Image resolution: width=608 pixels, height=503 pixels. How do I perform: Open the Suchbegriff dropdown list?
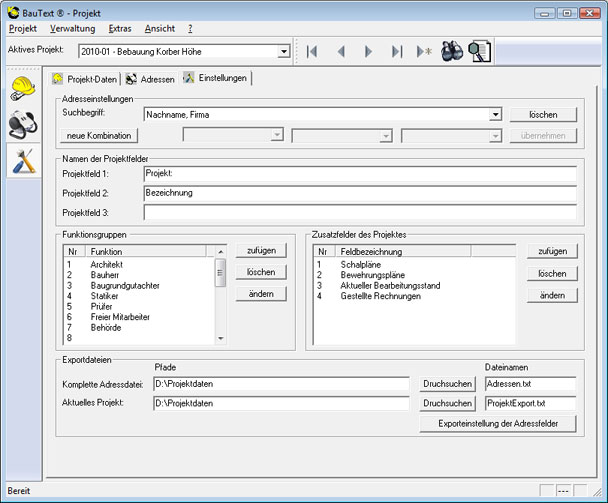click(495, 115)
